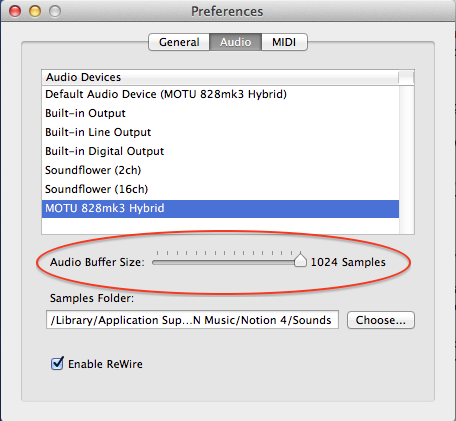Click the left end of buffer slider track
Screen dimensions: 456x421
155,263
